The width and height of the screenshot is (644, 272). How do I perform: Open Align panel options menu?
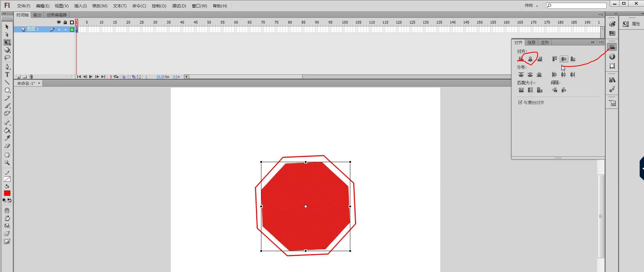pos(601,42)
